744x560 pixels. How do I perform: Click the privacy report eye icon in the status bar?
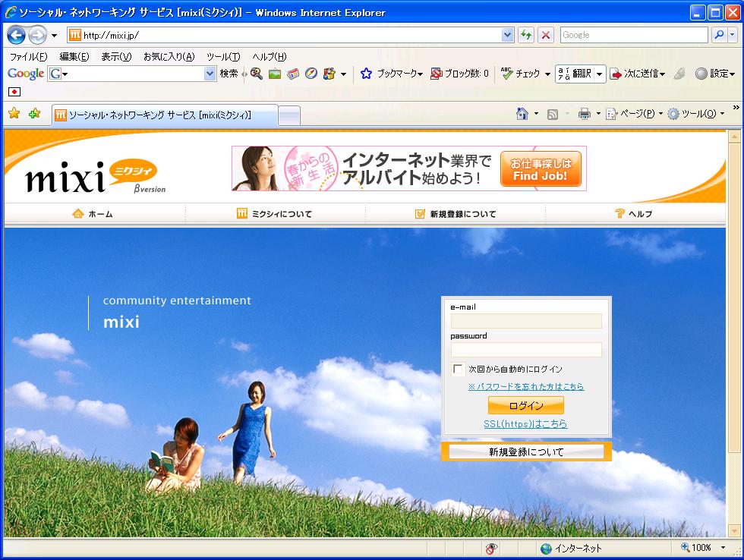[x=492, y=549]
